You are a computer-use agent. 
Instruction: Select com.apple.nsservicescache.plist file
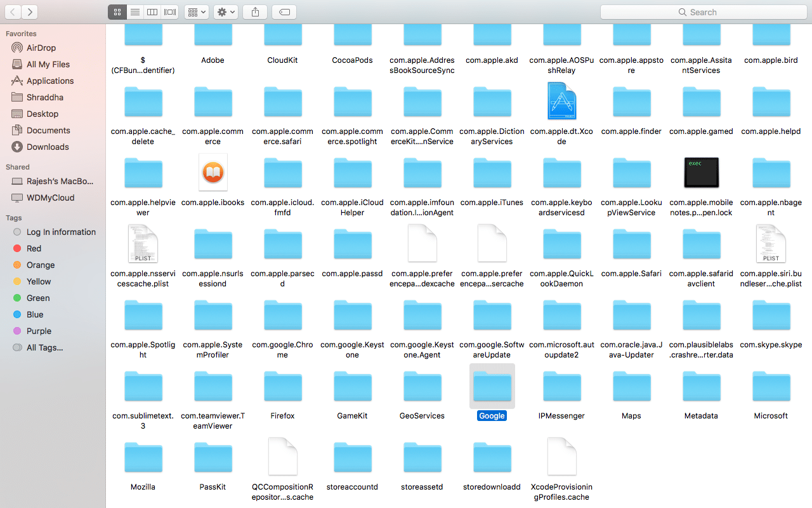[x=143, y=243]
